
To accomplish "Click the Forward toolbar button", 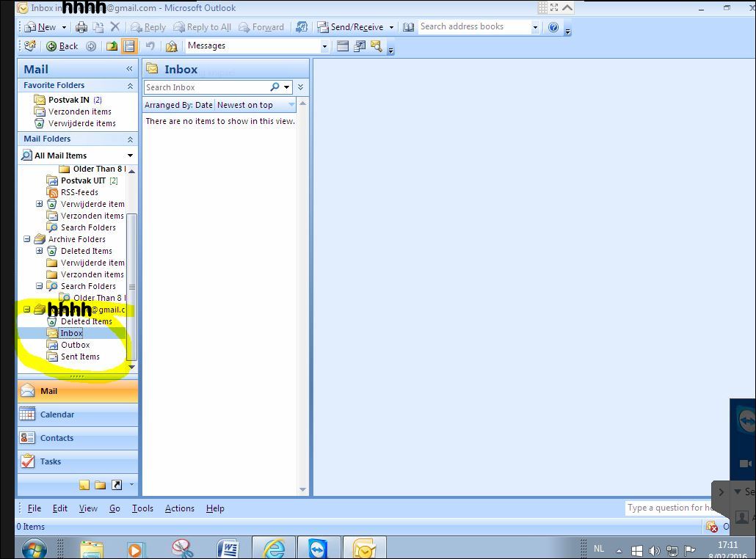I will 261,27.
